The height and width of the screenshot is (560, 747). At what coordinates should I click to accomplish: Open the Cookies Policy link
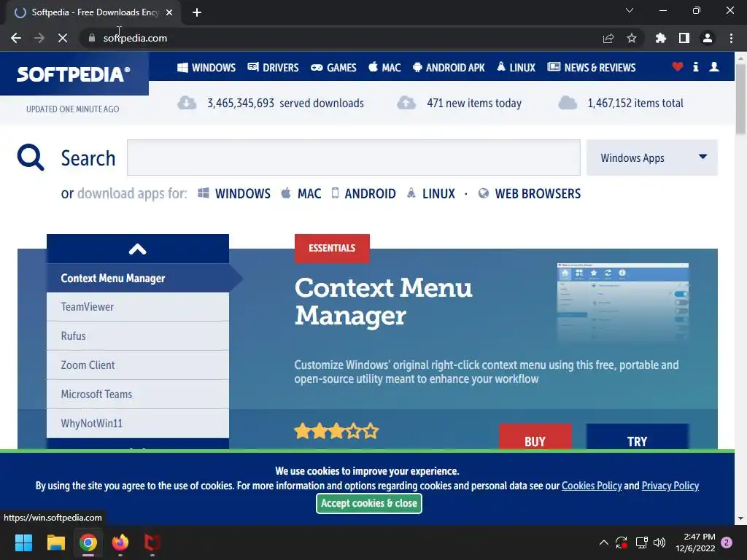(x=592, y=486)
